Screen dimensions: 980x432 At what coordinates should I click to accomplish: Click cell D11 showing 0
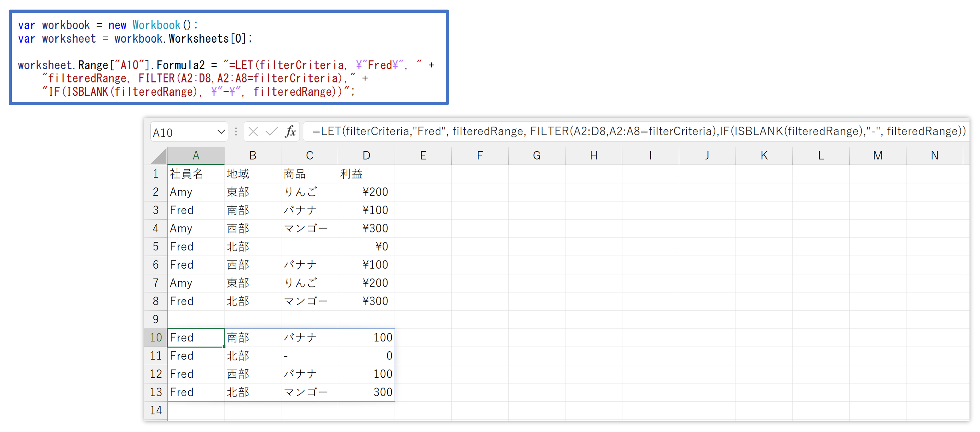[366, 356]
